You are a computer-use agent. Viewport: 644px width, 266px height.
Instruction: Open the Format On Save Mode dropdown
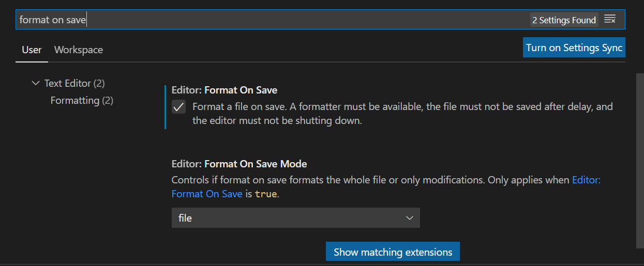295,218
